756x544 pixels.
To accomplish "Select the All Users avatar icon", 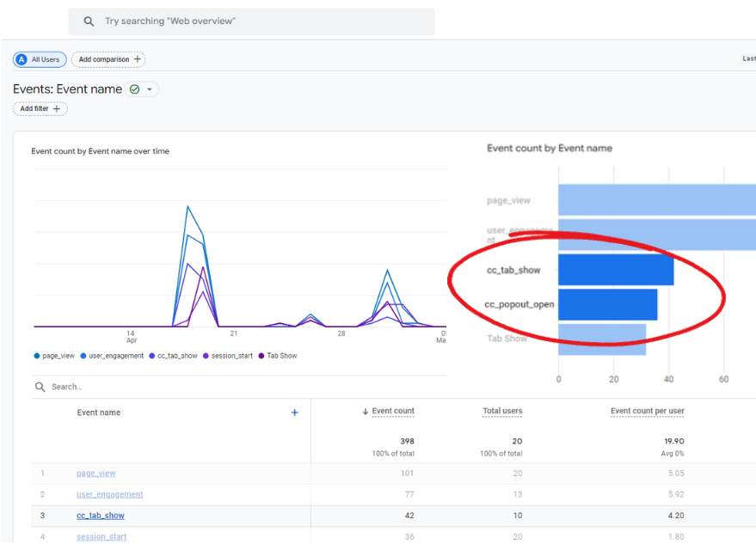I will click(21, 59).
